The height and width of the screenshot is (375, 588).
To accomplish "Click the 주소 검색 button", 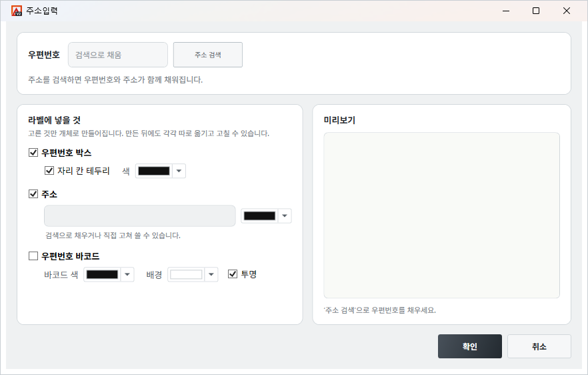I will (208, 55).
